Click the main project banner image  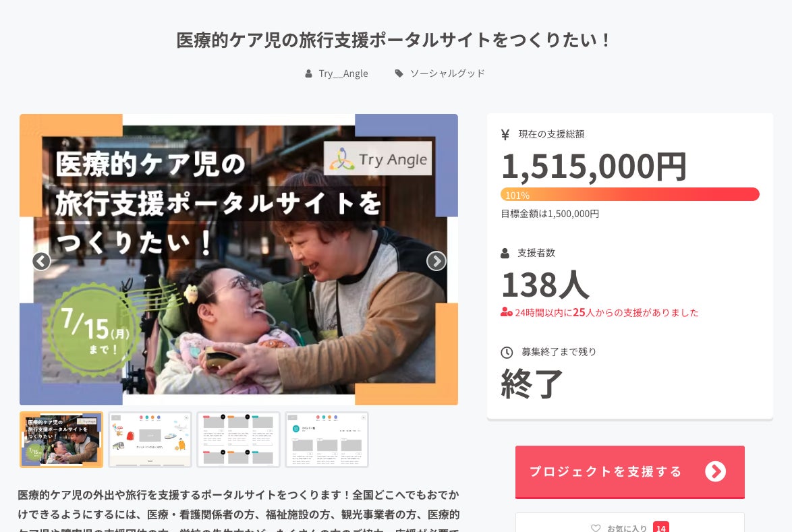(x=239, y=260)
